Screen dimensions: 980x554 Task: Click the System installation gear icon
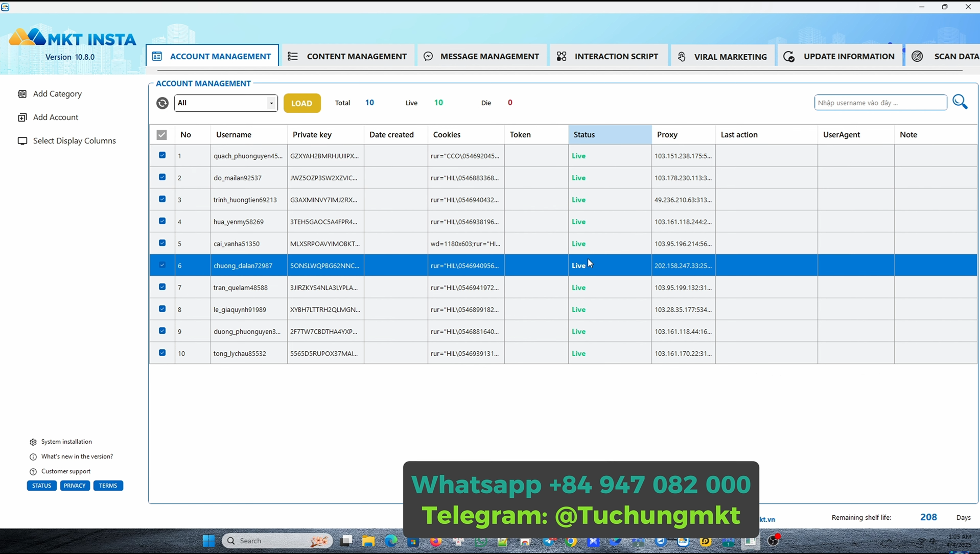click(x=33, y=442)
